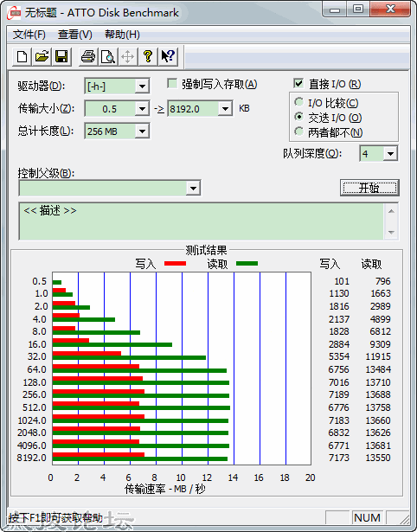
Task: Open the 驱动器 [-h-] drive dropdown
Action: (x=142, y=87)
